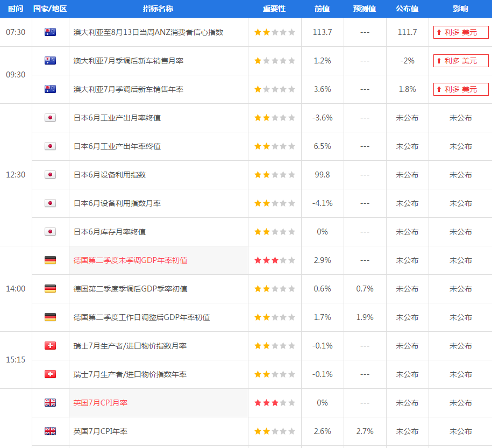Viewport: 492px width, 448px height.
Task: Open 德国第二季度未季调GDP年率初值 indicator link
Action: [131, 260]
